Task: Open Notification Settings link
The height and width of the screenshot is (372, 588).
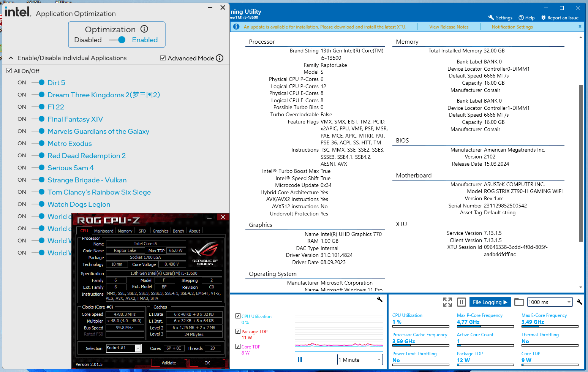Action: (512, 27)
